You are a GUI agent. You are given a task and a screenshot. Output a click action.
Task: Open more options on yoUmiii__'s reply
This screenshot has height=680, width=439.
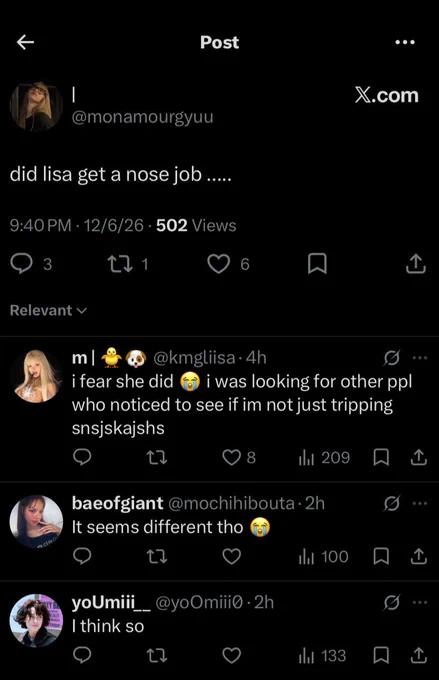click(420, 602)
